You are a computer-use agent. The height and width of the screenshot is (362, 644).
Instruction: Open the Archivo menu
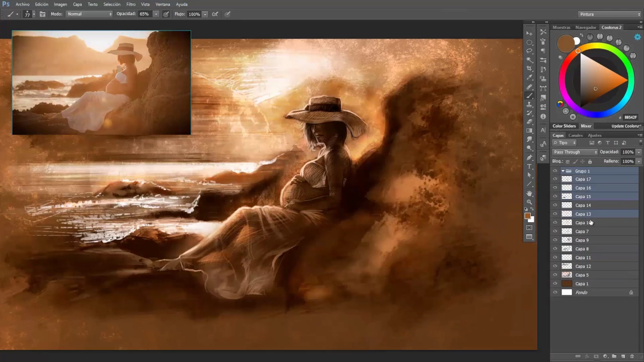pyautogui.click(x=22, y=4)
